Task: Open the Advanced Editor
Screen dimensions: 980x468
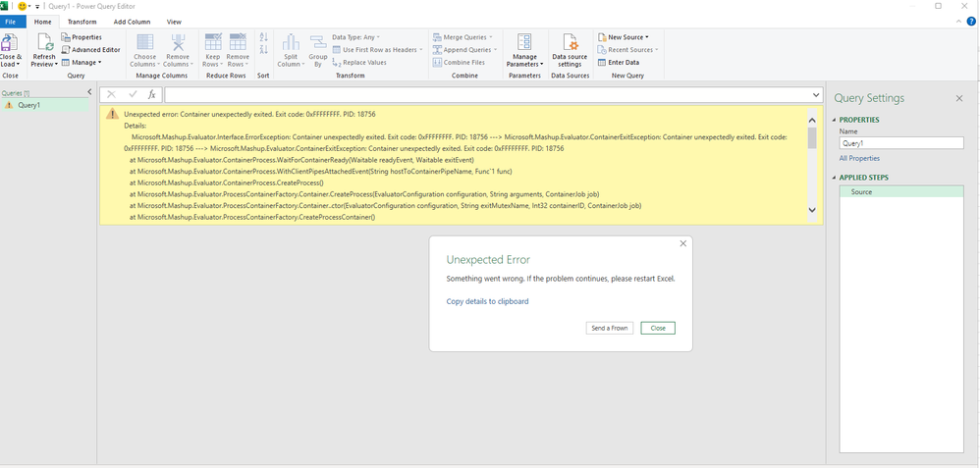Action: [90, 50]
